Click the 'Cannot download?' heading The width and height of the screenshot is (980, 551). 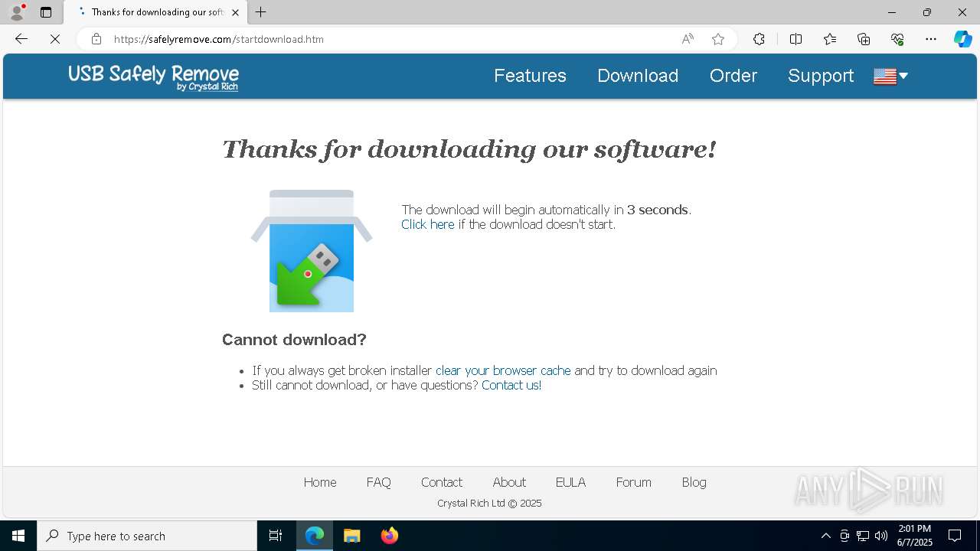coord(294,339)
